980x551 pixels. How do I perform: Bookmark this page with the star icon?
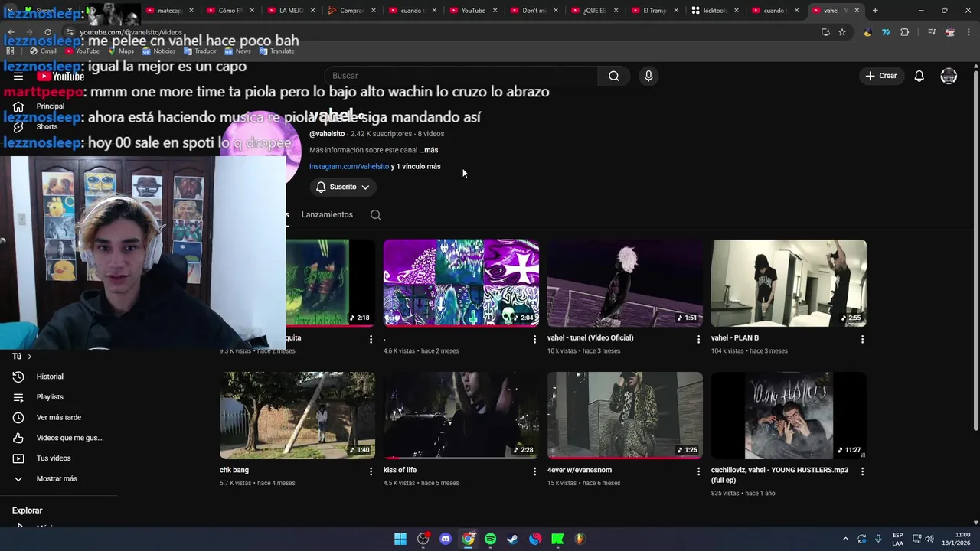(x=842, y=32)
